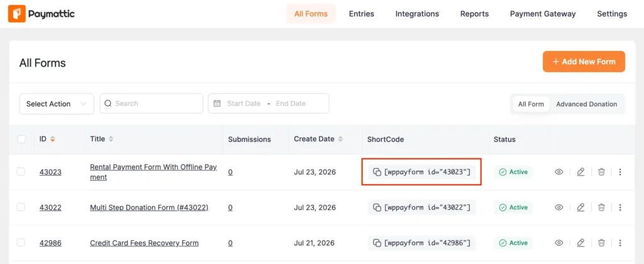
Task: Click the Start Date field
Action: [243, 103]
